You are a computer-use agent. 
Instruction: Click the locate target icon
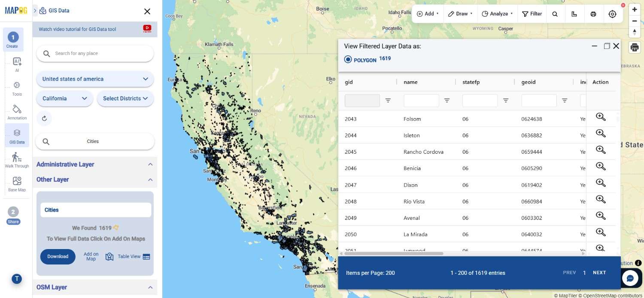(x=613, y=14)
